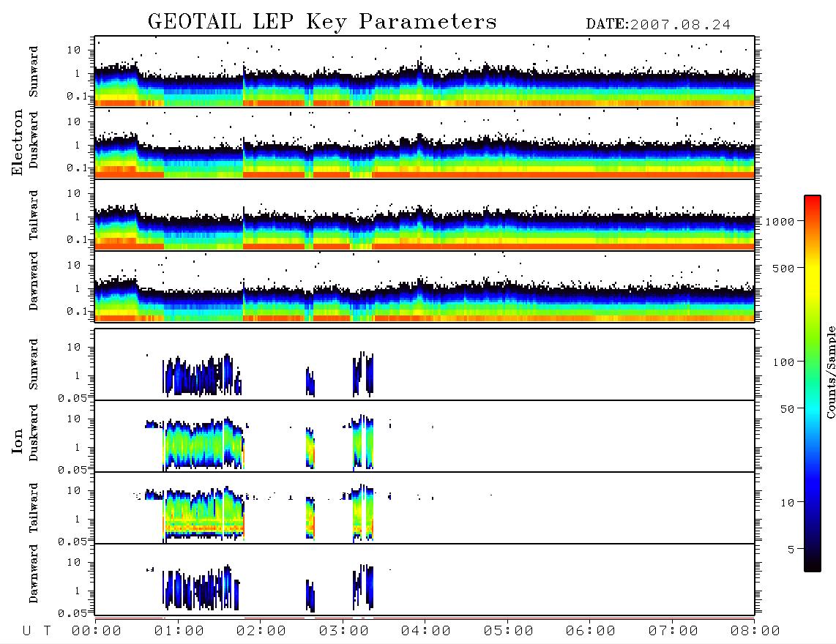836x644 pixels.
Task: Click the "DATE:2007.08.24" label
Action: (658, 25)
